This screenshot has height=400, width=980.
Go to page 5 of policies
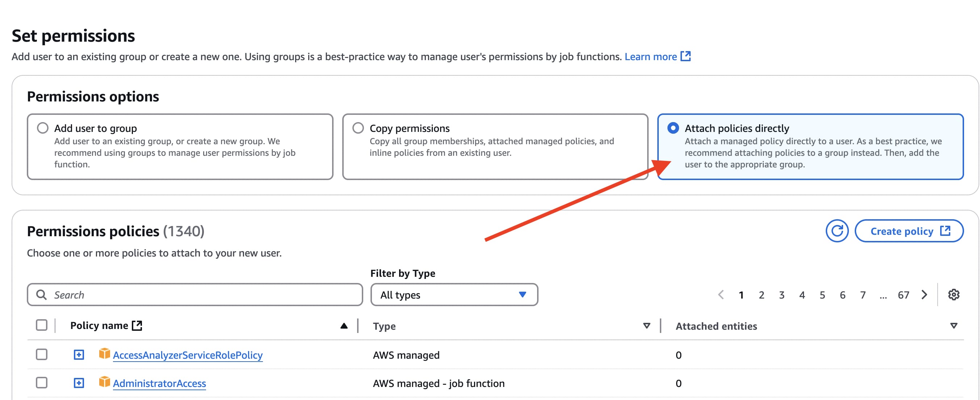click(x=822, y=295)
